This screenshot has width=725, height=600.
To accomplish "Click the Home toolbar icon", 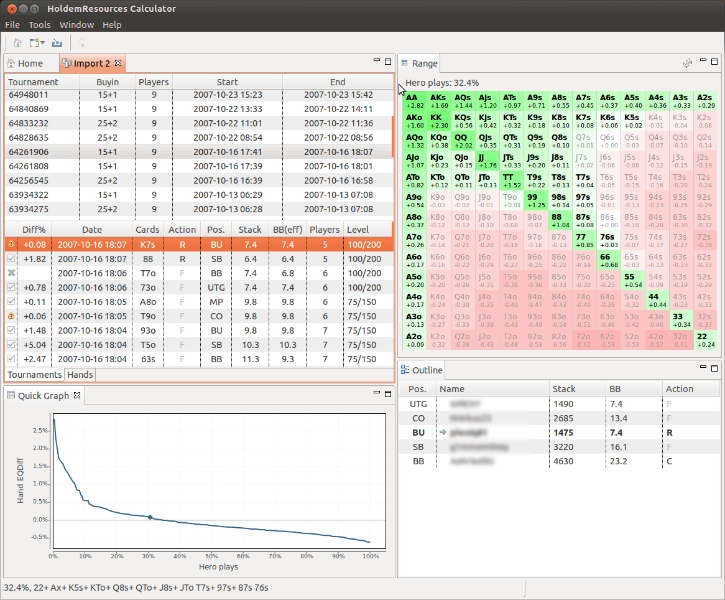I will (x=17, y=43).
